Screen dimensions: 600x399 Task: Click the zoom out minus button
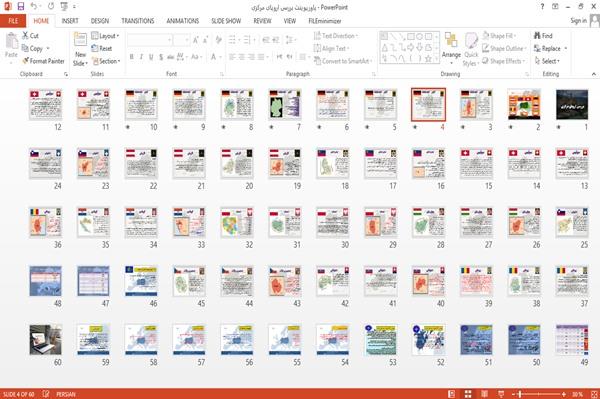tap(514, 394)
